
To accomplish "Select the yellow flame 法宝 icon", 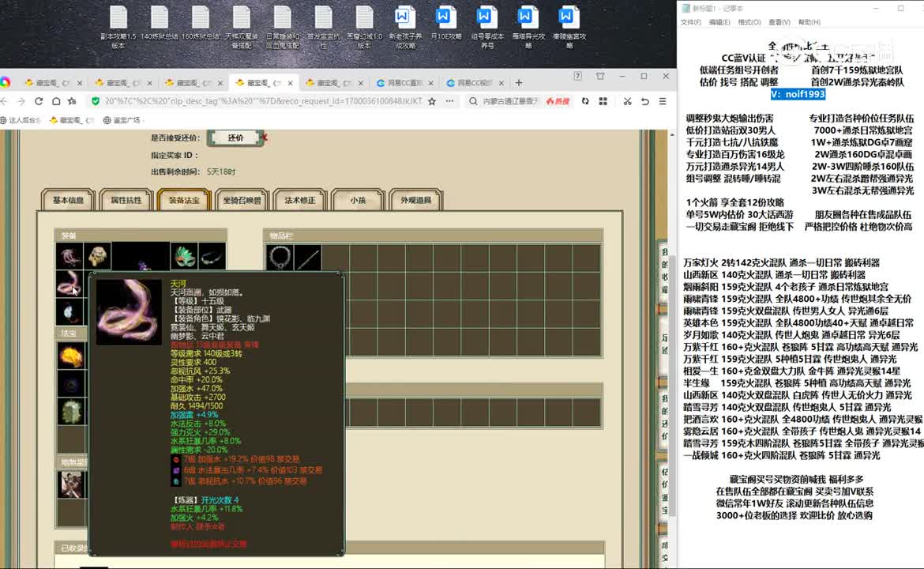I will 71,356.
